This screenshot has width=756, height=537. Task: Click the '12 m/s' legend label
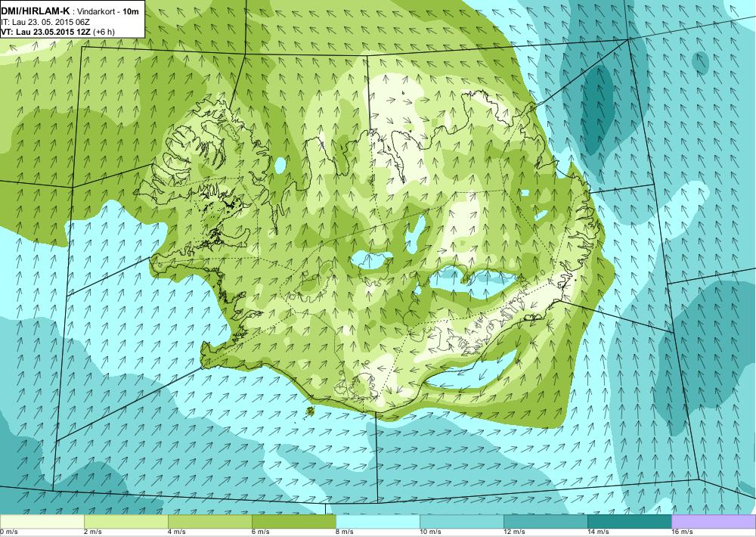click(514, 532)
